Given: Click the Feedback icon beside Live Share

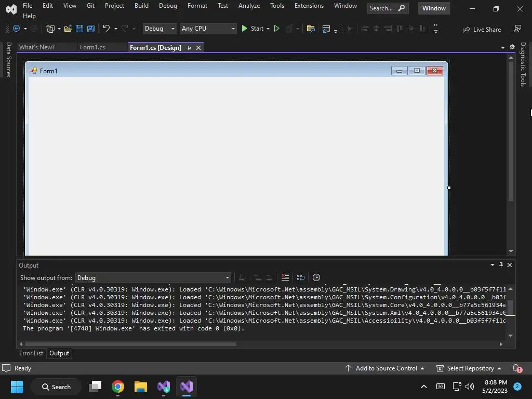Looking at the screenshot, I should [517, 29].
